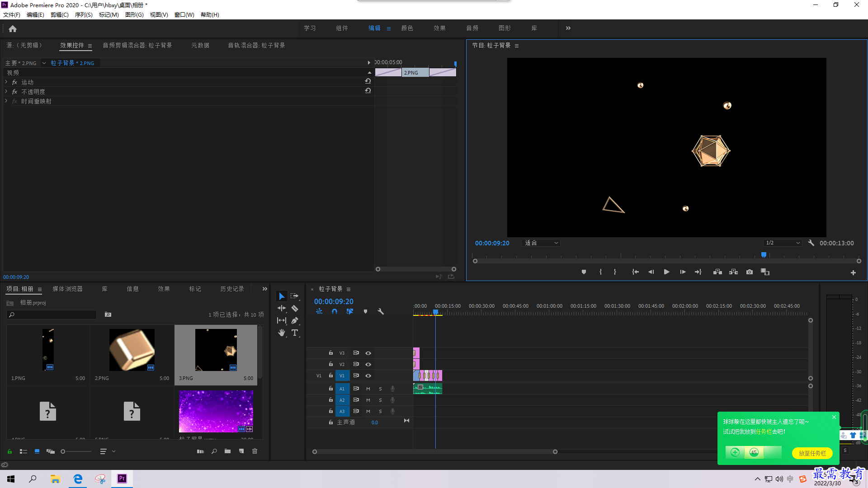Show more workspaces chevron

[x=568, y=28]
